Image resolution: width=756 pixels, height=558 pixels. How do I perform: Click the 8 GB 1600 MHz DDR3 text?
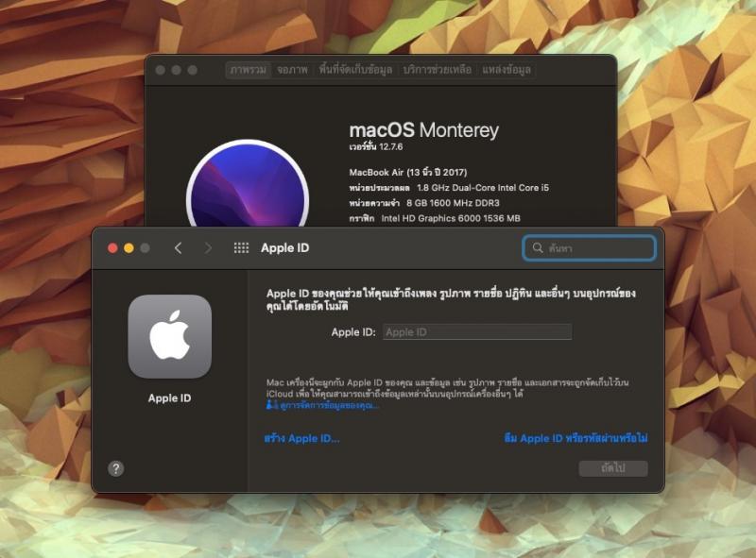coord(453,203)
